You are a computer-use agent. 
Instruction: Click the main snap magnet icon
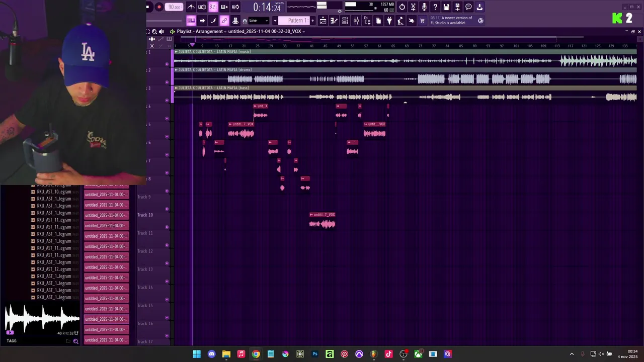[245, 21]
